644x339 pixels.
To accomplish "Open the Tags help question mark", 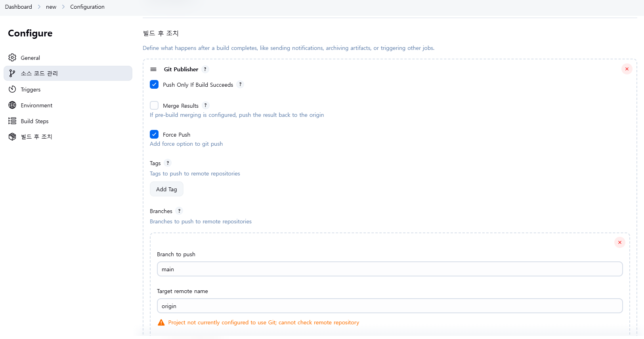I will pyautogui.click(x=168, y=163).
